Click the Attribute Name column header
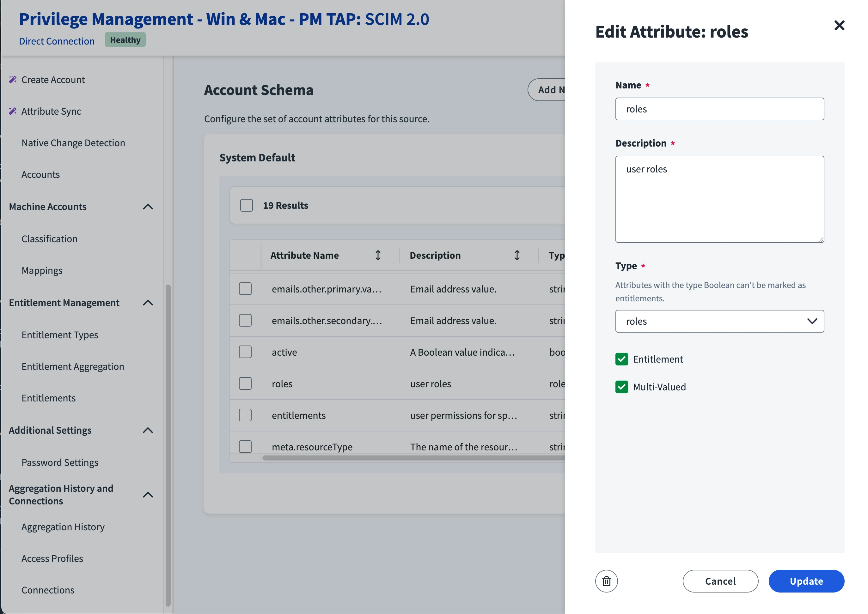Screen dimensions: 868x614 click(x=304, y=255)
